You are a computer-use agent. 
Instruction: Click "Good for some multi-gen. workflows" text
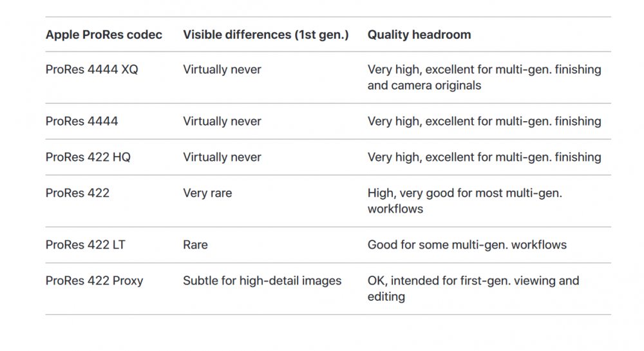pyautogui.click(x=467, y=245)
